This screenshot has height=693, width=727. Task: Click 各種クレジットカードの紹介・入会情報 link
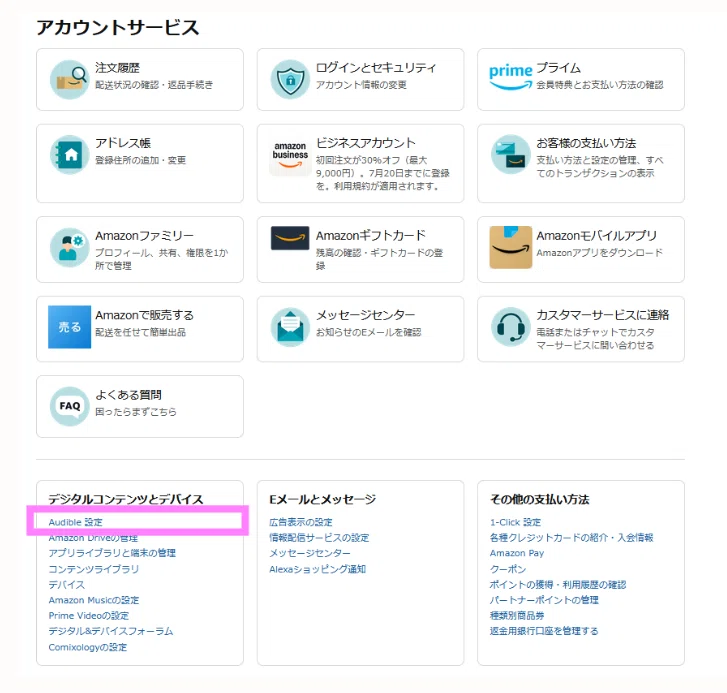(x=571, y=538)
